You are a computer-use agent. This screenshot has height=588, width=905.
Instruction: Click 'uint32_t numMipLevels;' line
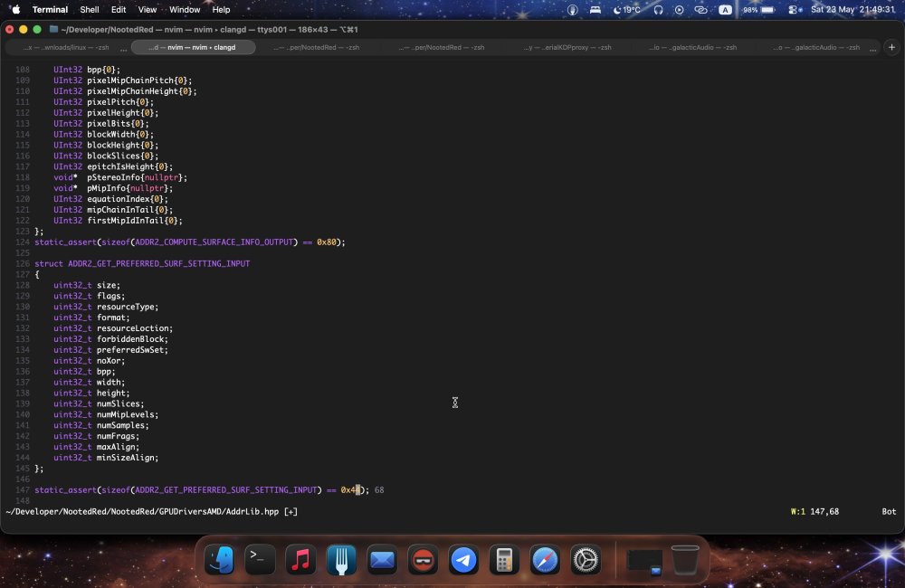106,414
